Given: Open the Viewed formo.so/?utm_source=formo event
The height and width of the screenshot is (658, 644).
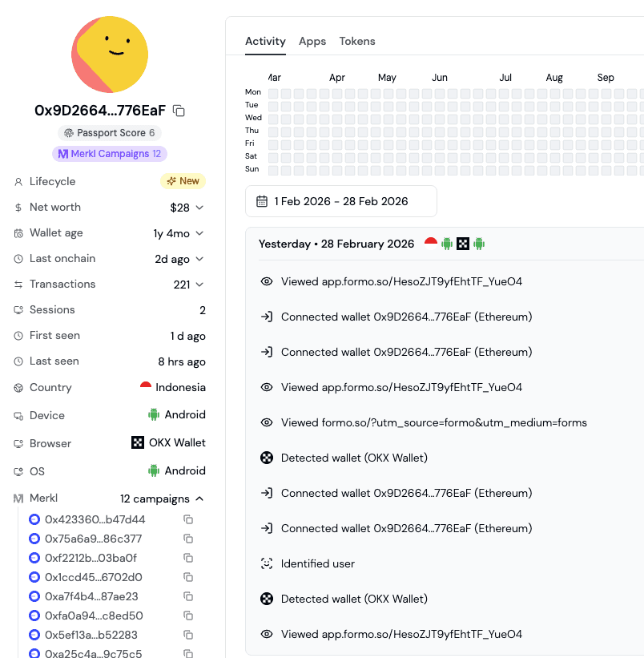Looking at the screenshot, I should 434,422.
